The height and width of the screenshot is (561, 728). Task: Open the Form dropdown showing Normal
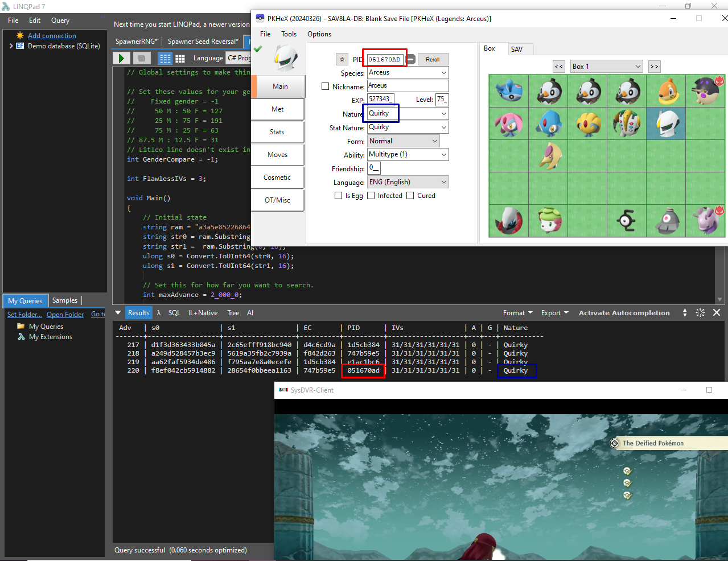pos(404,141)
